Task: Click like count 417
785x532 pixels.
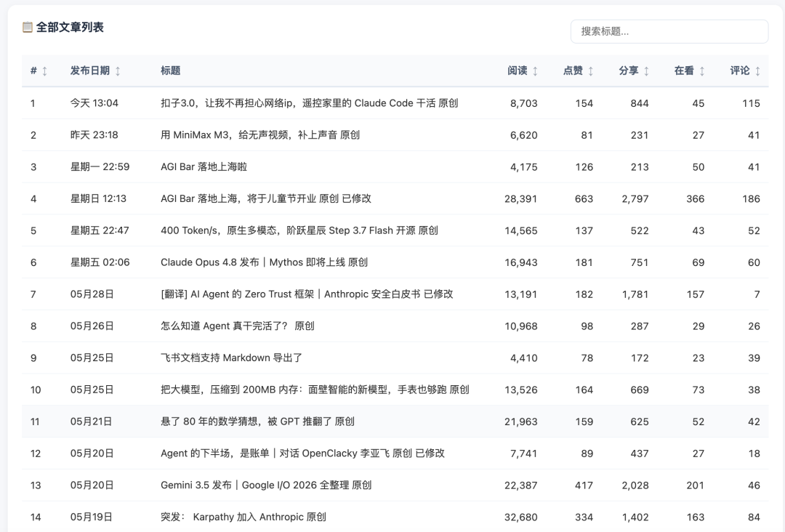Action: [584, 485]
